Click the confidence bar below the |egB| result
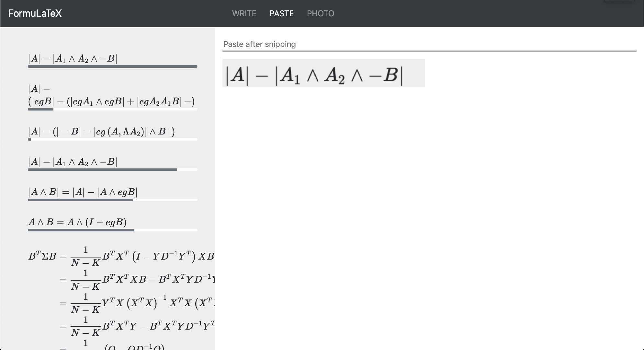The height and width of the screenshot is (350, 644). pos(112,109)
